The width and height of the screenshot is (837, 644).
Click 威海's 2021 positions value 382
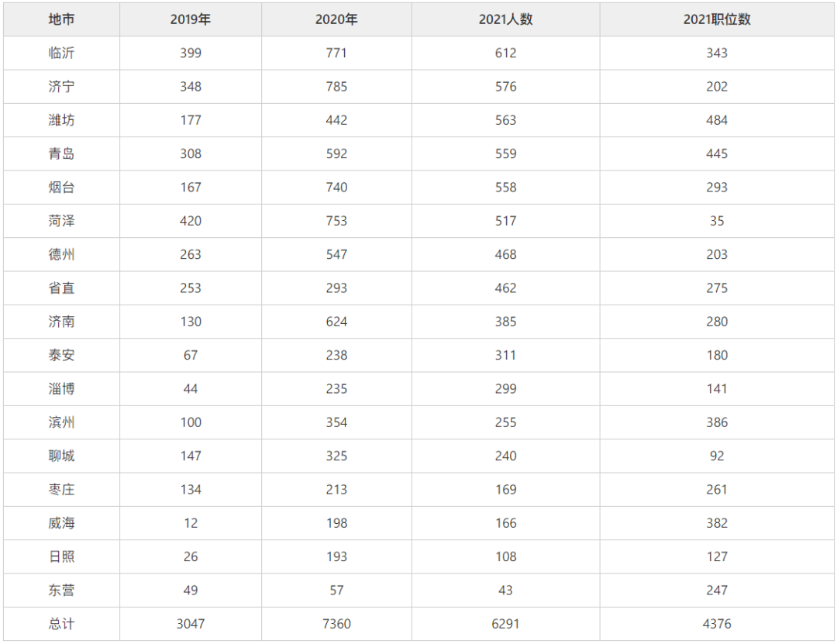717,523
